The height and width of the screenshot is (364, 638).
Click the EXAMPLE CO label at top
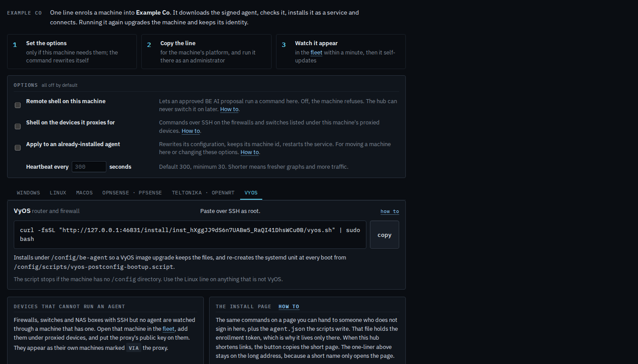24,13
